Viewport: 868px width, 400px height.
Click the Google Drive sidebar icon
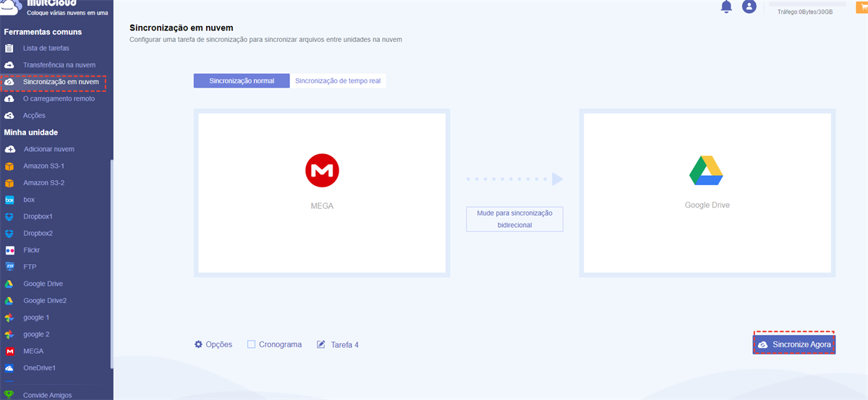[9, 284]
